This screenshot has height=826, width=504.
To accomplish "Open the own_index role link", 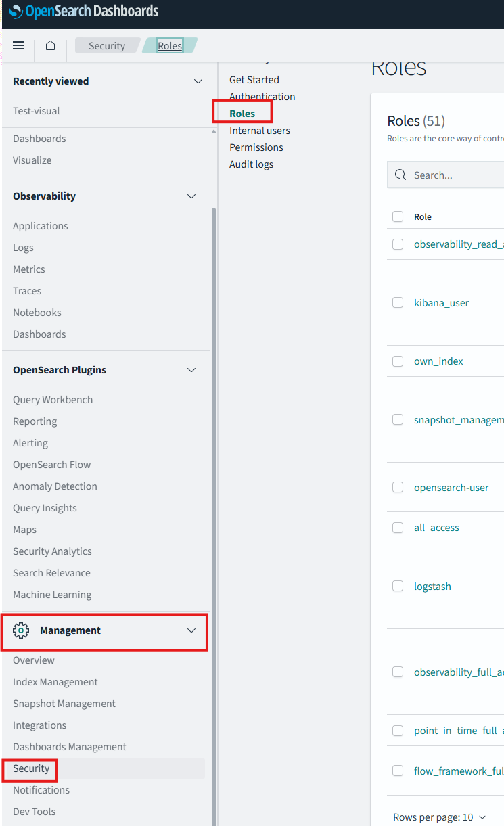I will pos(438,361).
